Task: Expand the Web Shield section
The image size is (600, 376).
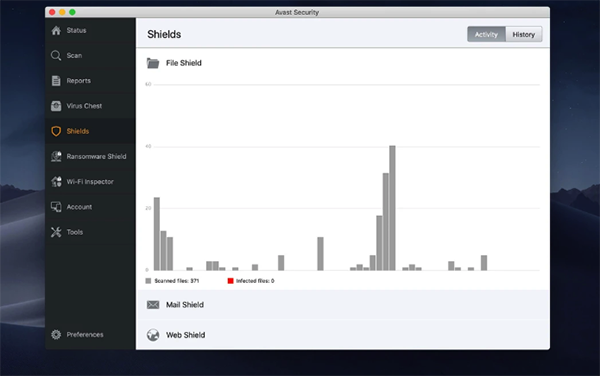Action: click(x=342, y=335)
